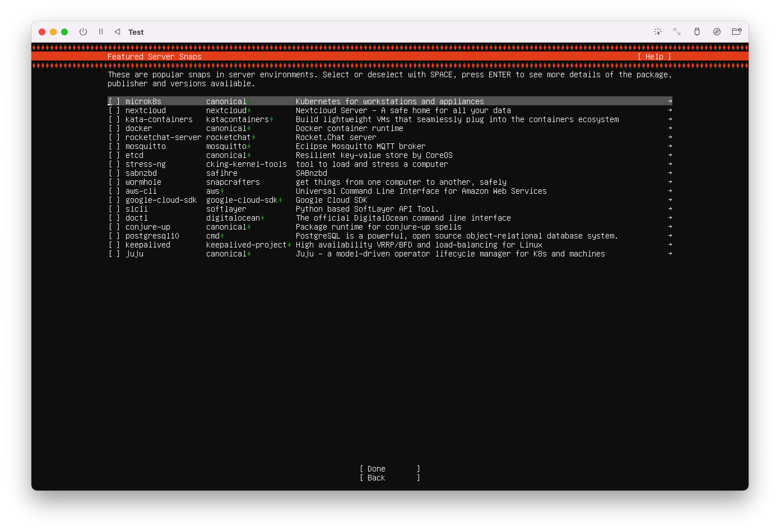Open the Help menu in the header
Screen dimensions: 780x532
[x=654, y=57]
